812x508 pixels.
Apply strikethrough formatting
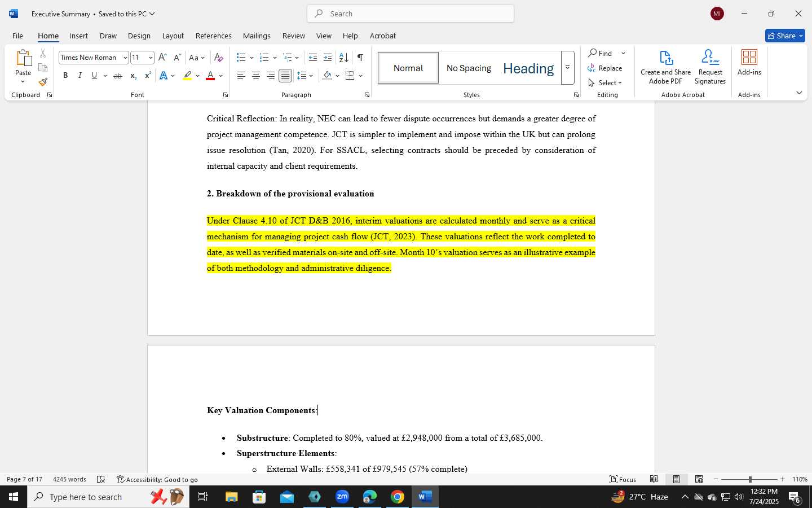(x=118, y=76)
